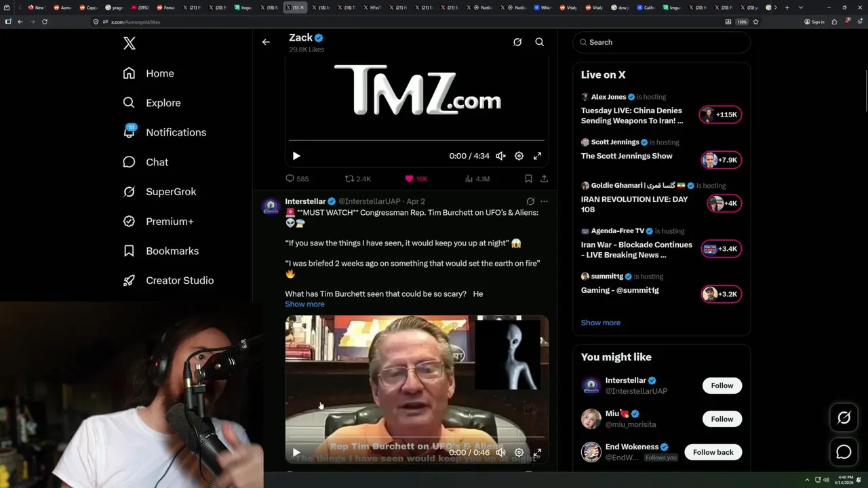Play the Tim Burchett video
This screenshot has width=868, height=488.
click(x=296, y=452)
